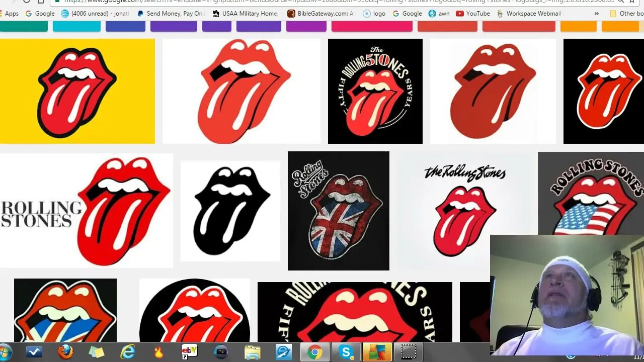Launch Firefox from the taskbar

click(65, 352)
